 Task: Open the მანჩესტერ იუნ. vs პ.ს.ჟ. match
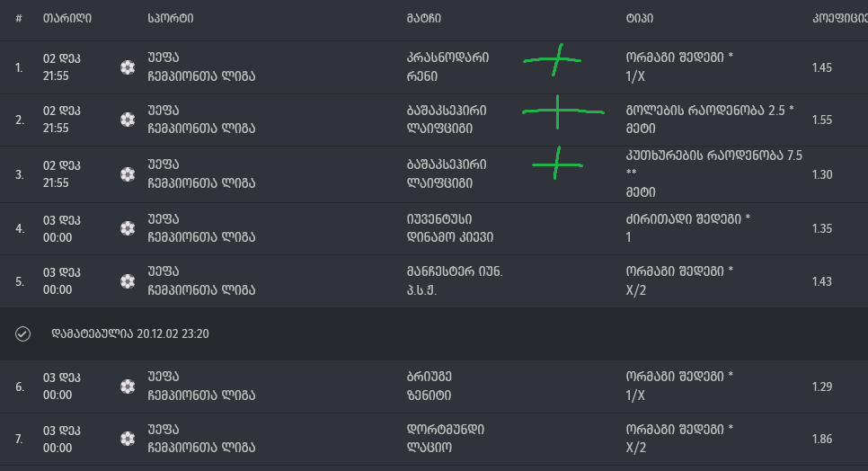pos(455,281)
